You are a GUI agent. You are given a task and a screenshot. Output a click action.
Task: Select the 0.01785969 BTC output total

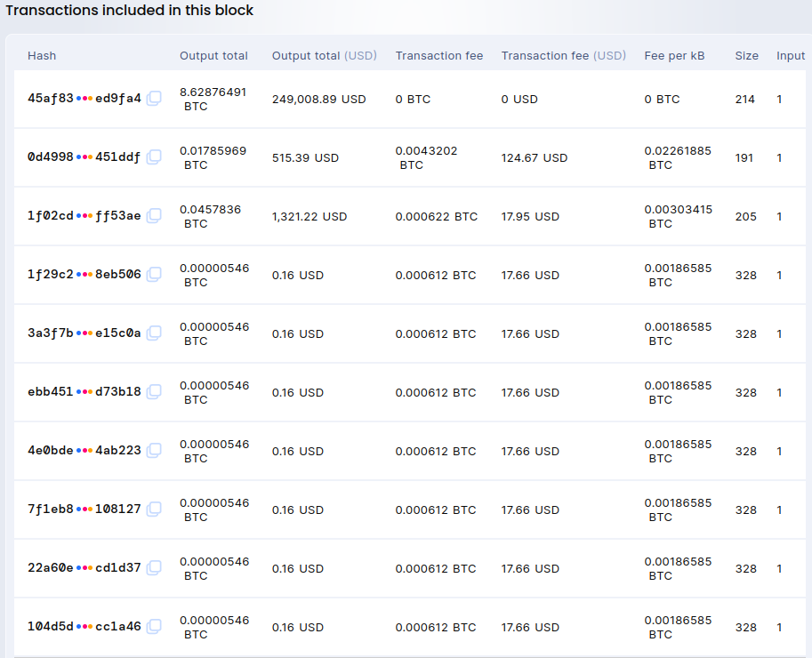click(213, 157)
